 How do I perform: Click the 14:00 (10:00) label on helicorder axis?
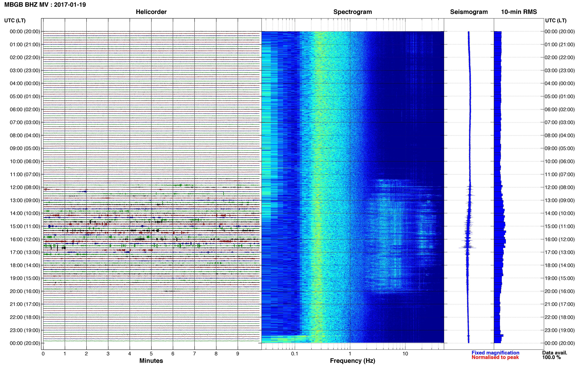25,213
